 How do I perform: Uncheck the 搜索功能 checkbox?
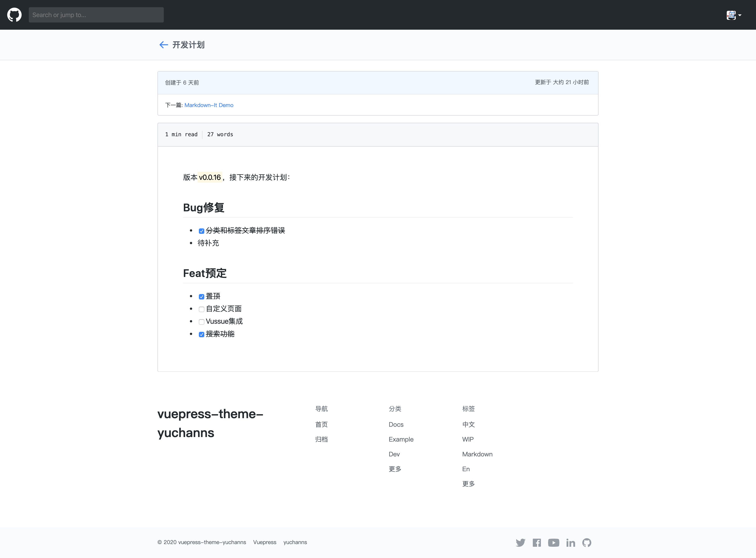(x=201, y=334)
